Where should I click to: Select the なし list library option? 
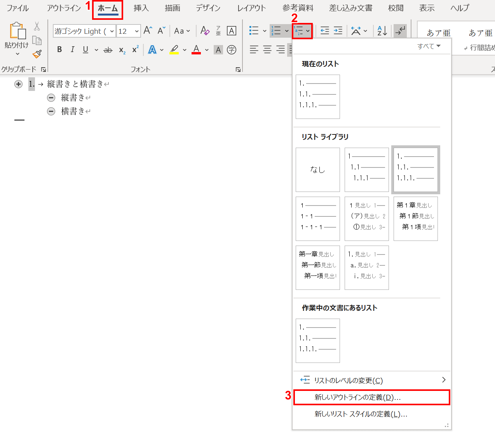click(x=318, y=170)
